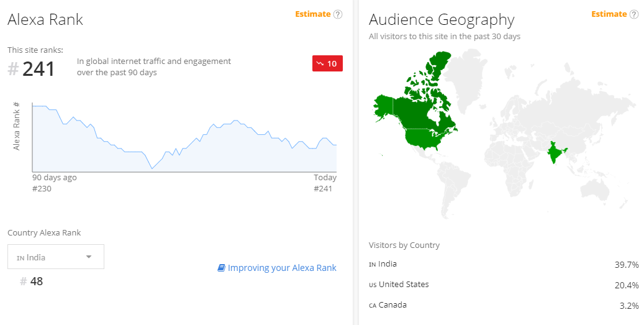
Task: Click the CA country code beside Canada
Action: (x=373, y=306)
